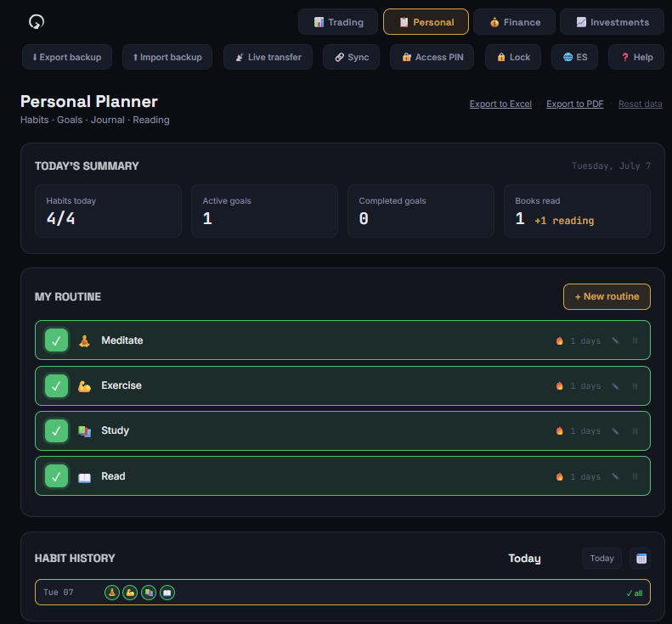Toggle the 'all' checkmark for Tue 07

(635, 593)
